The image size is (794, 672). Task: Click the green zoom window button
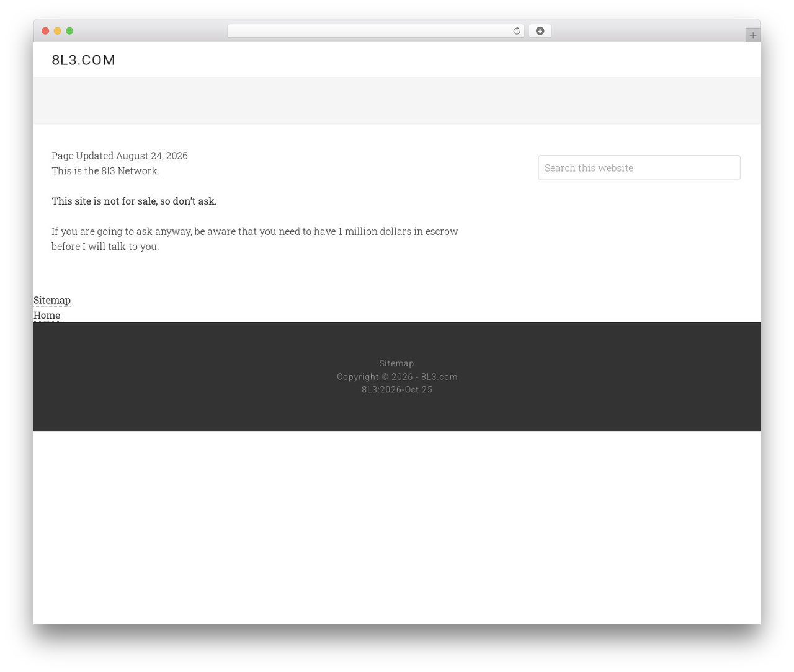(69, 31)
